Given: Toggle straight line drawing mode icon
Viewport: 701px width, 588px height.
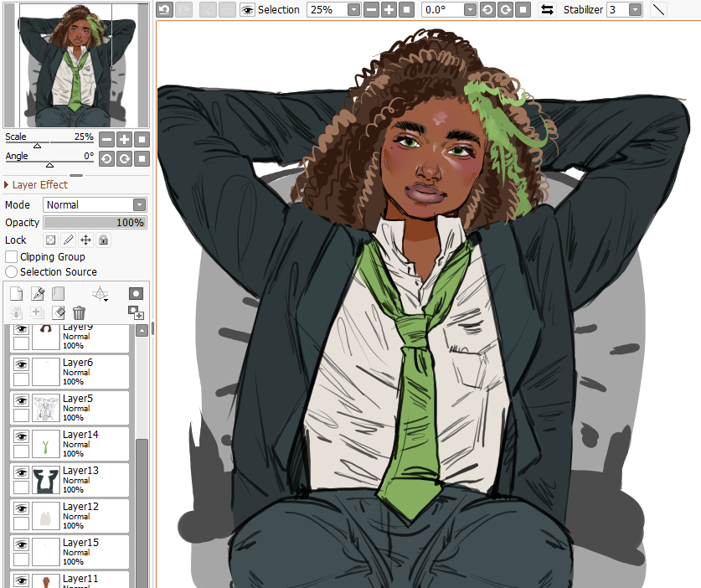Looking at the screenshot, I should tap(658, 10).
